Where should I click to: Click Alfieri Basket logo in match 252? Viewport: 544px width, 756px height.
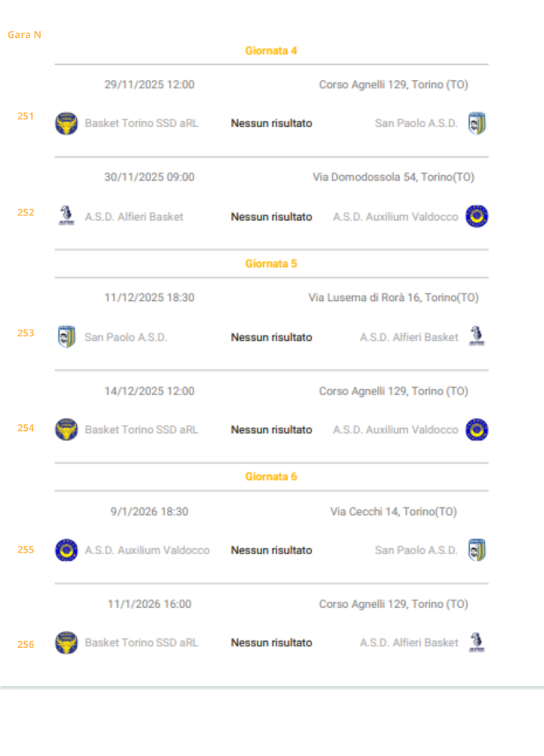point(66,216)
